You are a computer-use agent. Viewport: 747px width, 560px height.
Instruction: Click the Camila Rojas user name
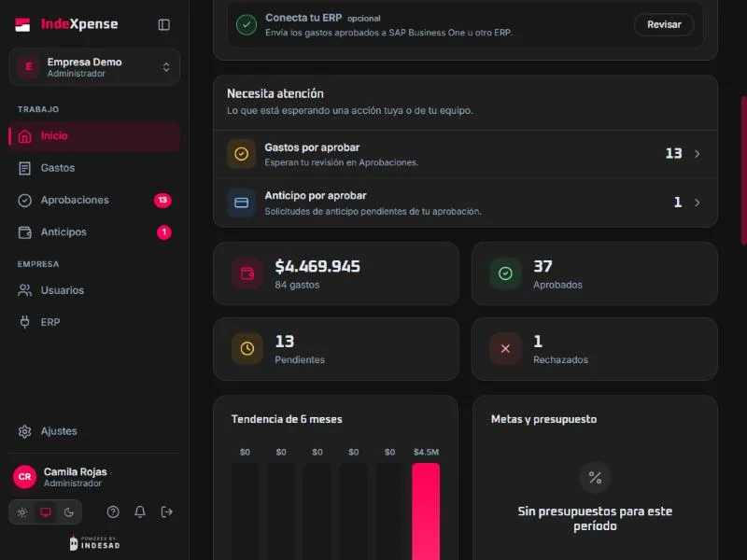(x=76, y=472)
